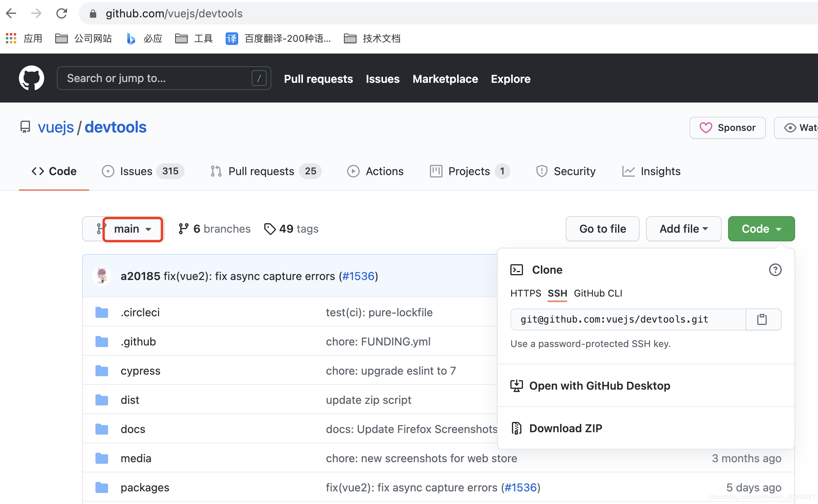This screenshot has height=504, width=818.
Task: Click the tag icon next to 49 tags
Action: (270, 229)
